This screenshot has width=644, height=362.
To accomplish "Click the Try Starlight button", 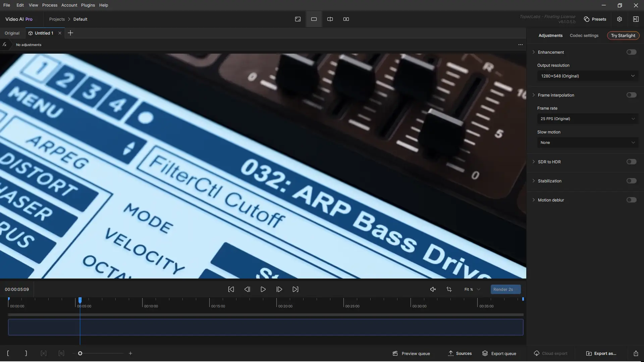I will coord(623,36).
